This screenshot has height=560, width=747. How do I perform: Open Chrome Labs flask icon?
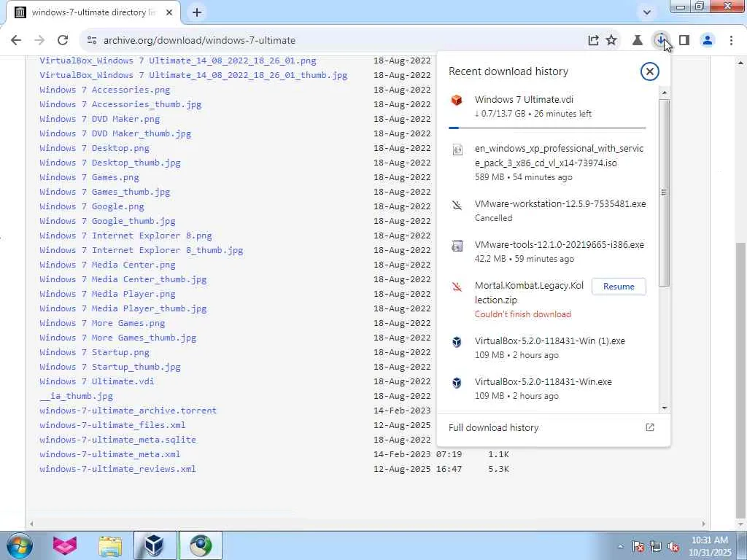tap(637, 41)
